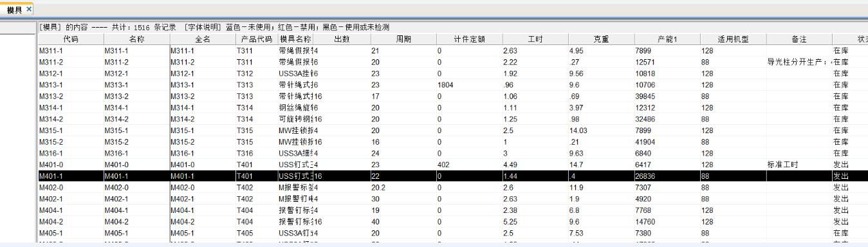The width and height of the screenshot is (868, 247).
Task: Select code cell M314-2 in 代码 column
Action: click(x=71, y=119)
